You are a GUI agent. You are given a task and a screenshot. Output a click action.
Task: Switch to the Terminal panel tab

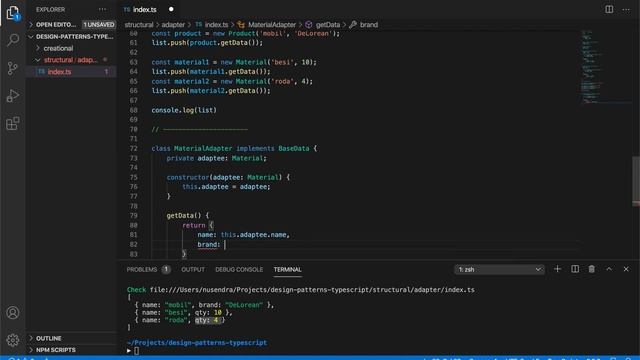288,269
